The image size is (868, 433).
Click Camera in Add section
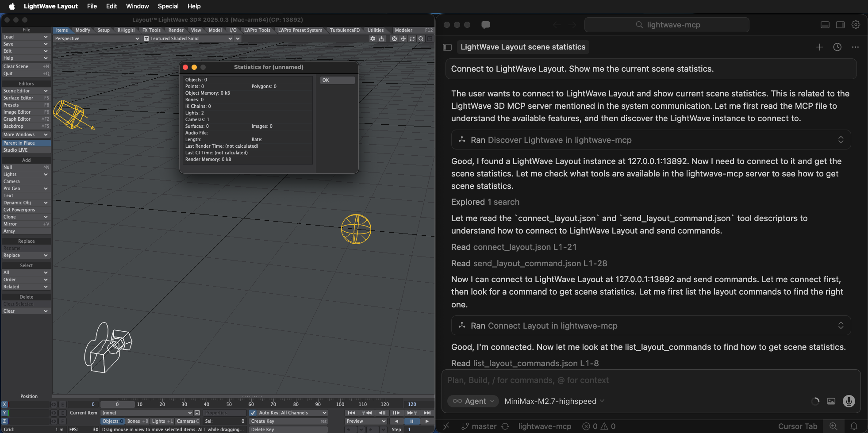click(26, 181)
